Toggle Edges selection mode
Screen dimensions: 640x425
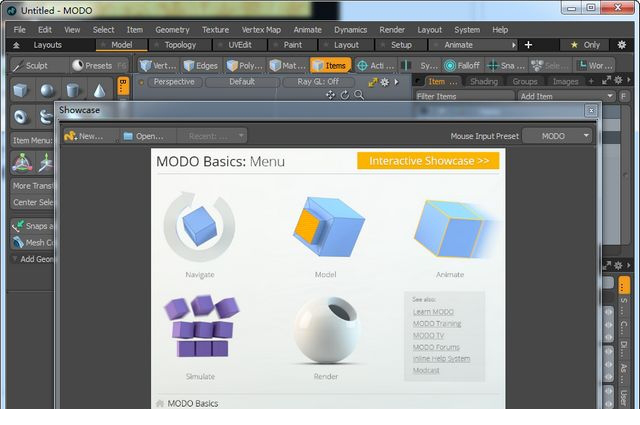pyautogui.click(x=200, y=65)
